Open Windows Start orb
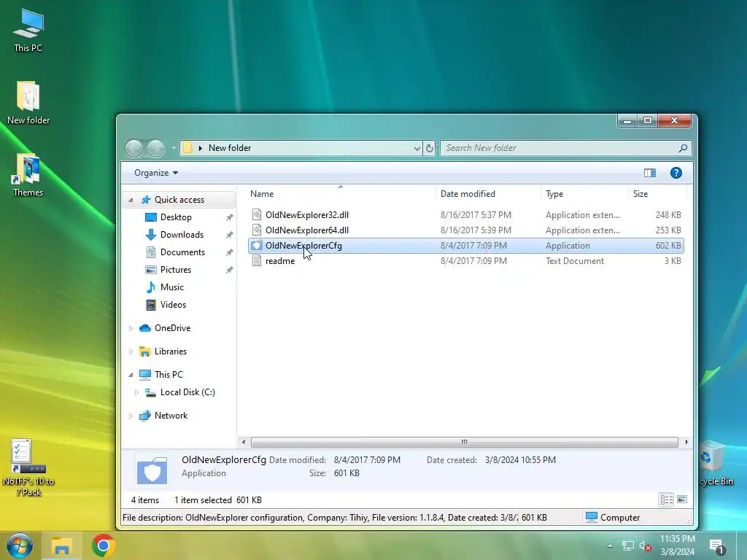The width and height of the screenshot is (747, 560). [20, 545]
